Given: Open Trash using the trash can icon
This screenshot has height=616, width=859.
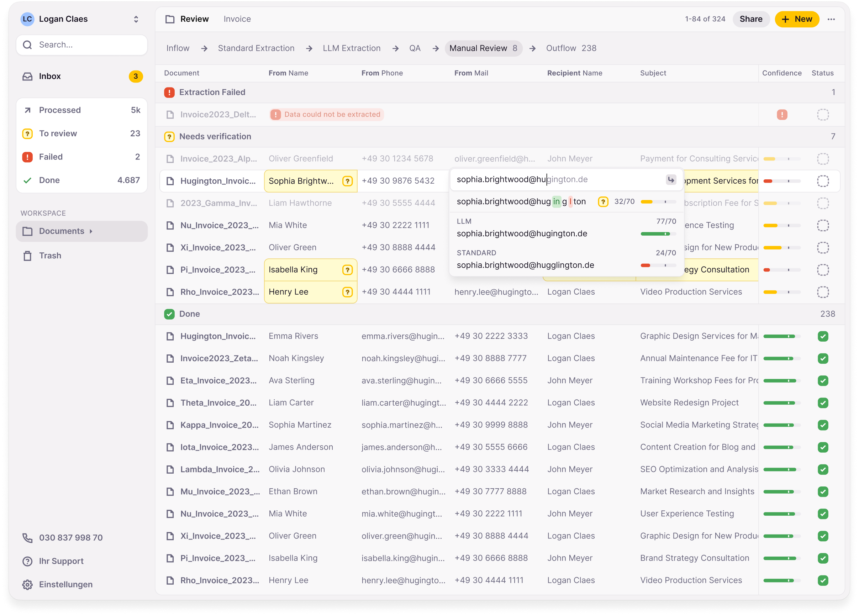Looking at the screenshot, I should tap(27, 256).
